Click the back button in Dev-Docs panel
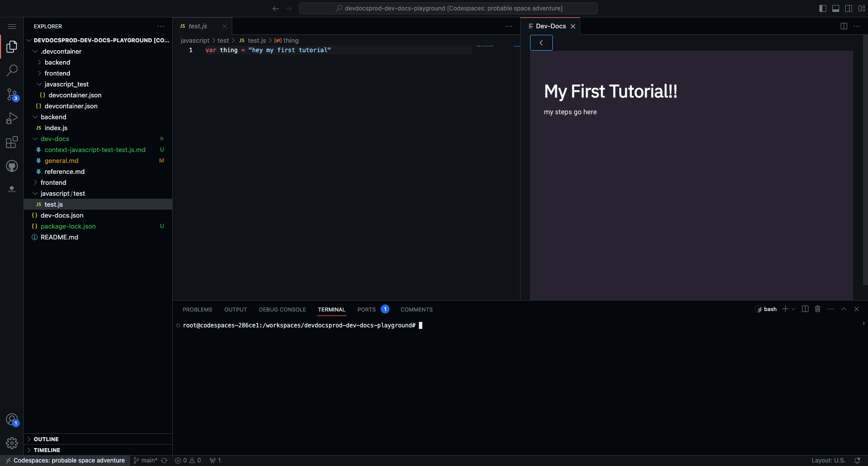Viewport: 868px width, 466px height. tap(541, 43)
